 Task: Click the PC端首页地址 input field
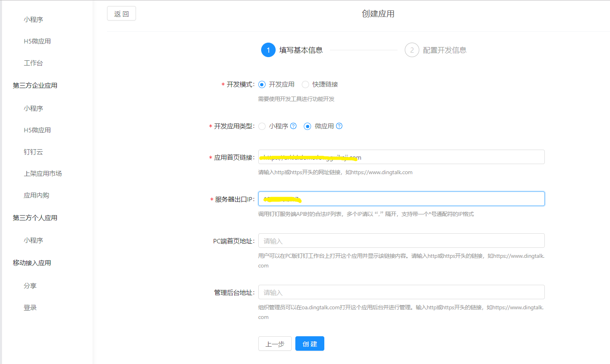pos(401,241)
